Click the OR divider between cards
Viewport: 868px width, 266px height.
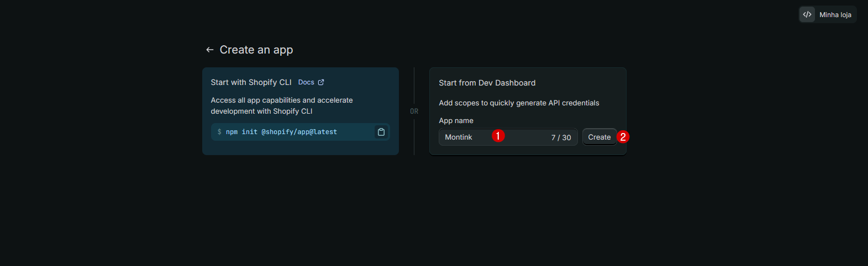(x=414, y=111)
